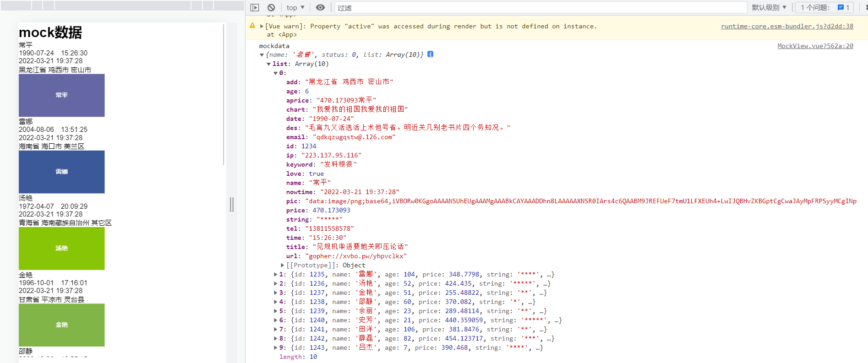Click the address 海南省 海口市 美兰区
Image resolution: width=868 pixels, height=363 pixels.
(51, 146)
